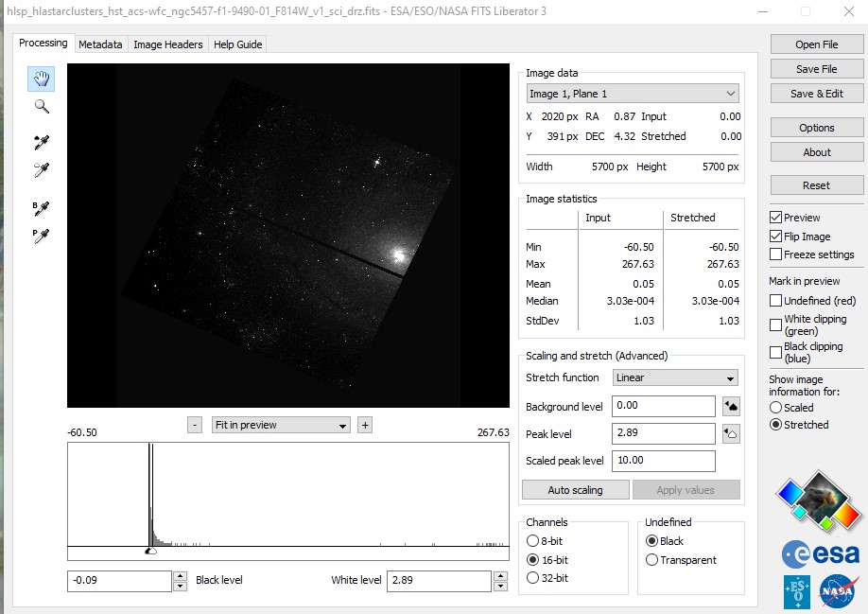This screenshot has width=868, height=614.
Task: Open the Image Headers tab
Action: pyautogui.click(x=168, y=44)
